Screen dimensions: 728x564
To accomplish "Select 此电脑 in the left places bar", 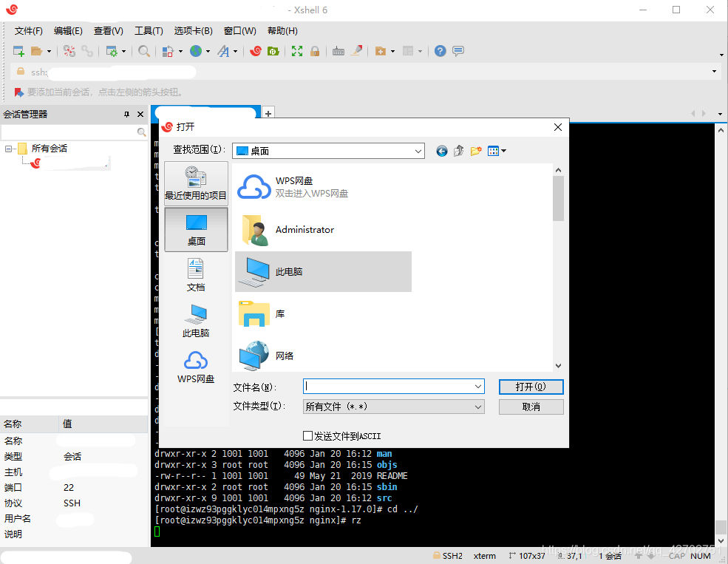I will (196, 321).
